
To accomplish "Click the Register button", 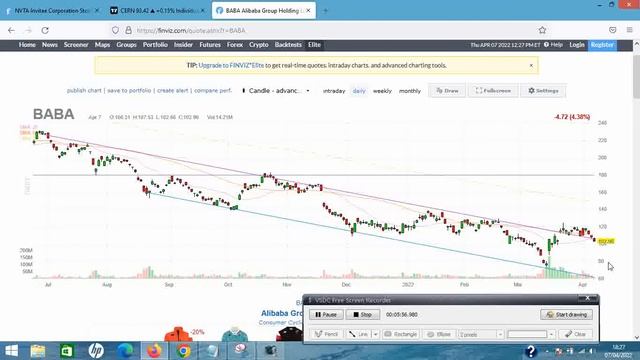I will click(x=602, y=45).
